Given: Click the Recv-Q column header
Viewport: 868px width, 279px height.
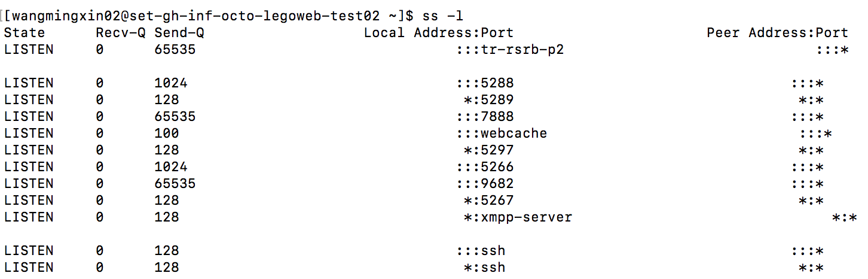Looking at the screenshot, I should click(120, 32).
